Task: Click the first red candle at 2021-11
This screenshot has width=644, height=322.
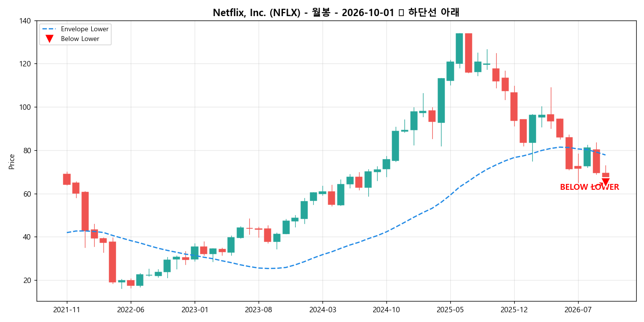Action: click(x=67, y=179)
